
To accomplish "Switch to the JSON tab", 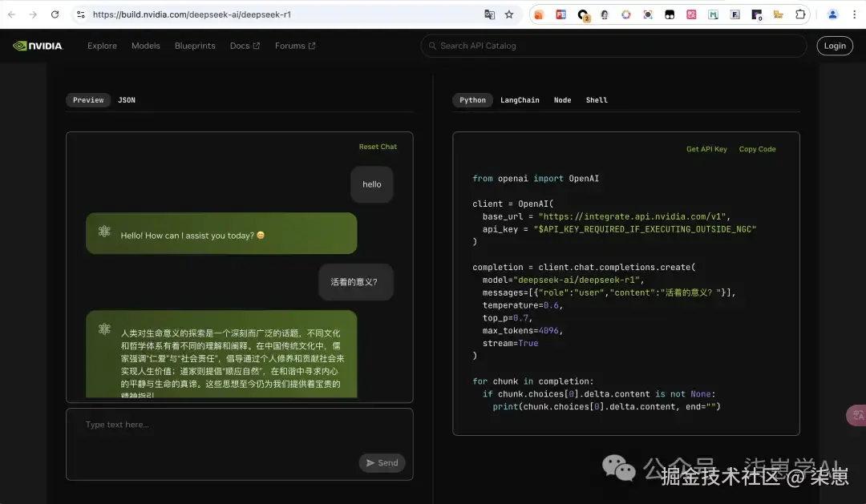I will 127,100.
